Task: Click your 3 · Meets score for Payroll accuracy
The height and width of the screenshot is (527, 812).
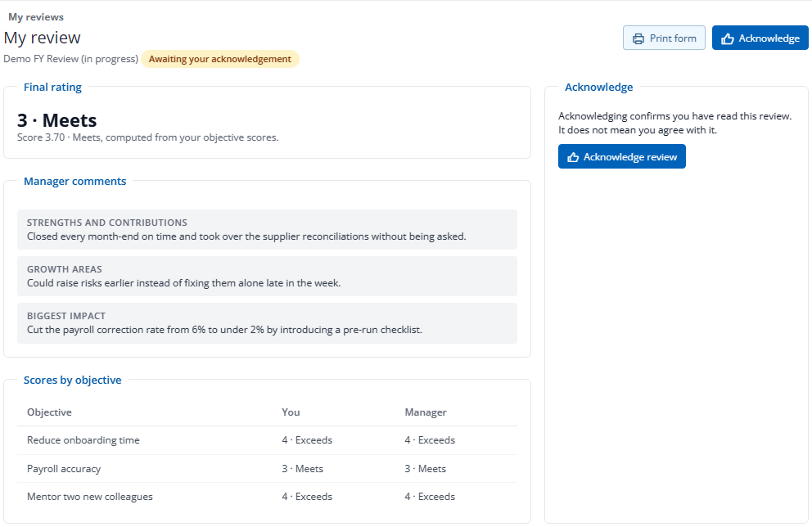Action: coord(302,469)
